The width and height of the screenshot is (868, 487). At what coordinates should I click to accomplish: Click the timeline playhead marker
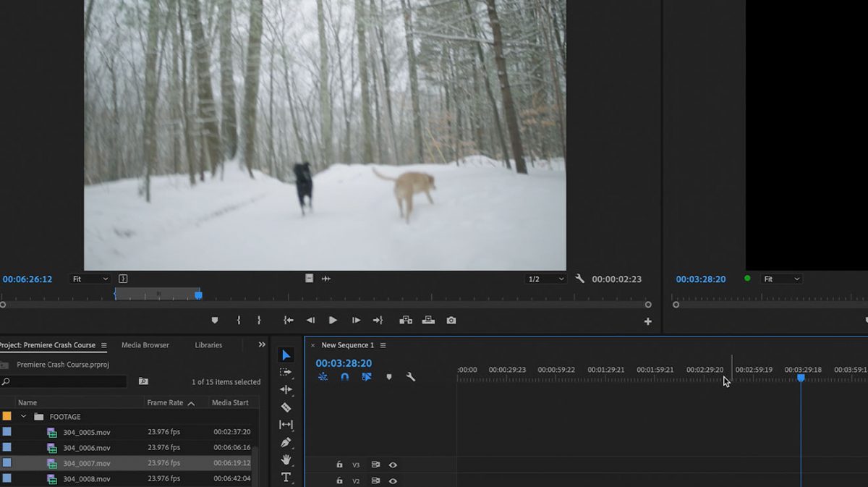point(801,378)
